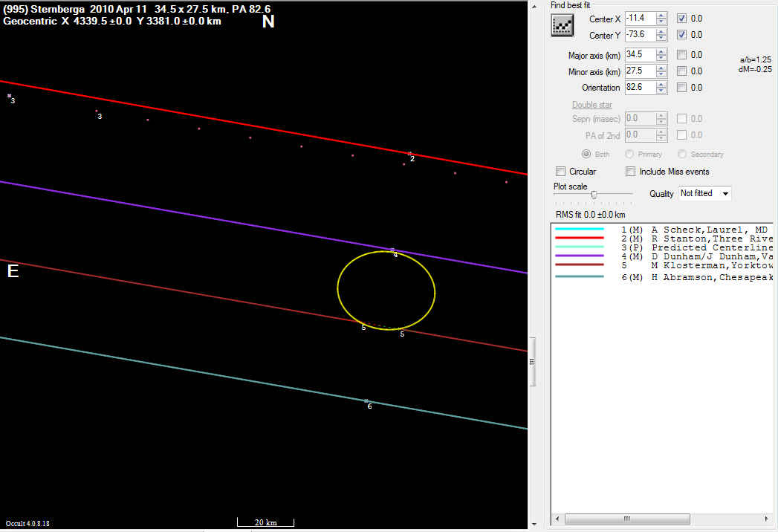Open the Quality dropdown showing Not fitted

pos(704,193)
